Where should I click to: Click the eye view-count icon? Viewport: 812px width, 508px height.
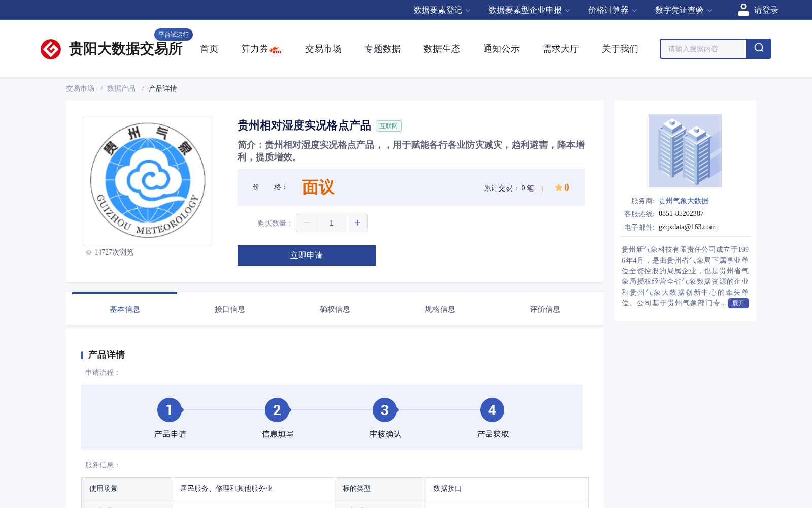click(89, 252)
